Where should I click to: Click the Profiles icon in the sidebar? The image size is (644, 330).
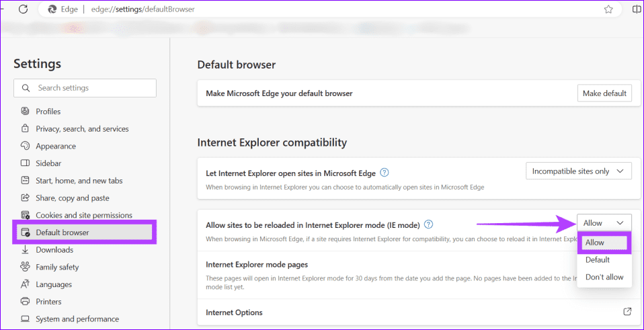coord(25,111)
